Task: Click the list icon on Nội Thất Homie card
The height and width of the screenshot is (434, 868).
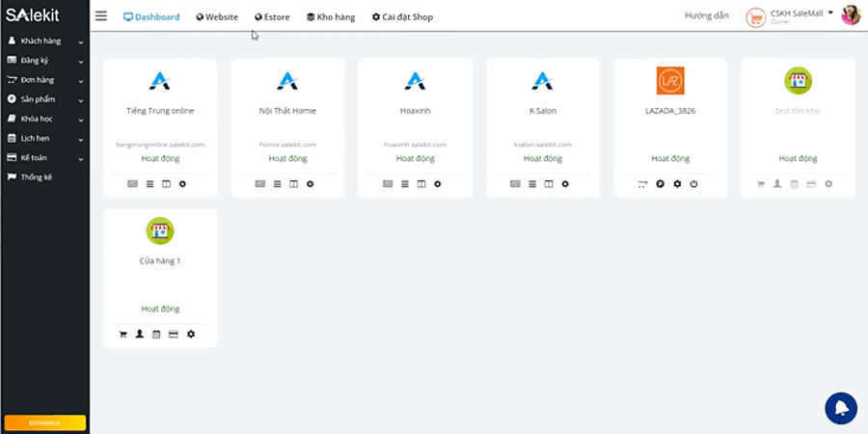Action: pos(277,183)
